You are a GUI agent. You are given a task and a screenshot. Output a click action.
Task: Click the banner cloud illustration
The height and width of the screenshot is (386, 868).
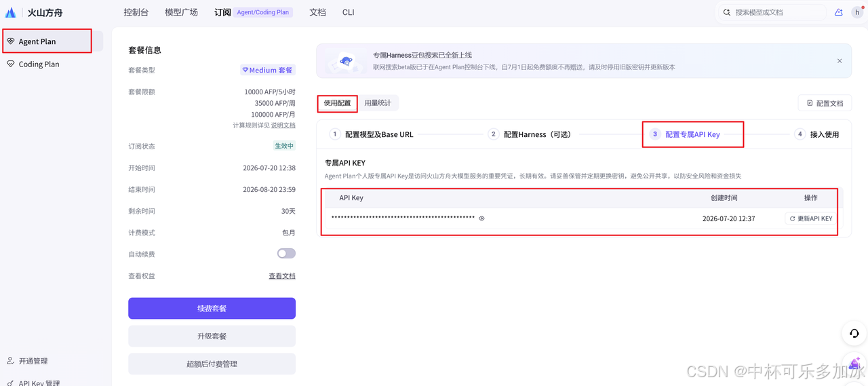[x=344, y=61]
